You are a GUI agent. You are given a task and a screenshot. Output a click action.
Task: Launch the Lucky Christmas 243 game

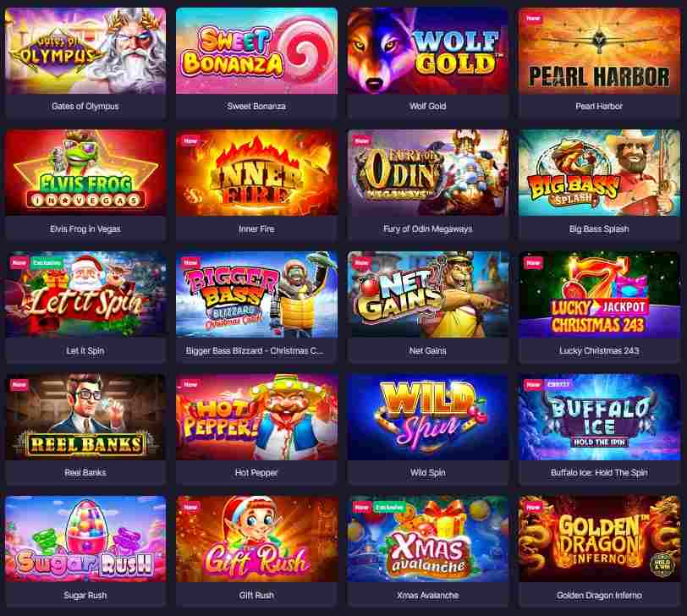[x=599, y=294]
